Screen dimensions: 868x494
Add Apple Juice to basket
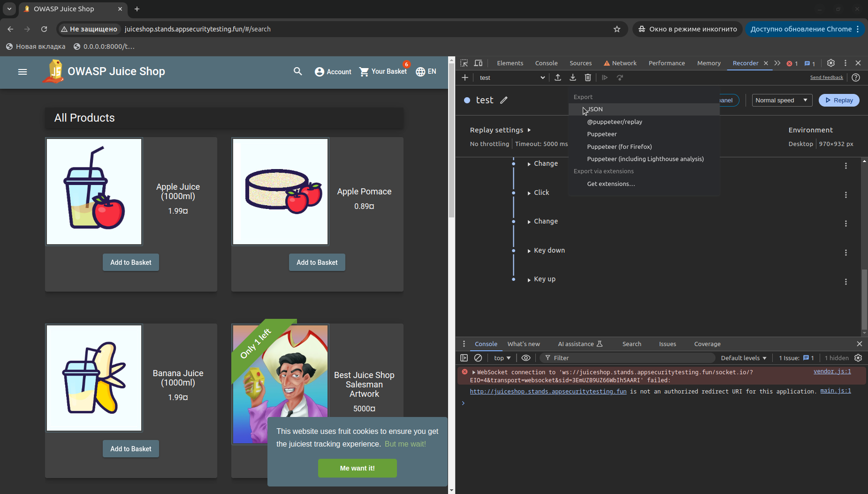(x=131, y=262)
